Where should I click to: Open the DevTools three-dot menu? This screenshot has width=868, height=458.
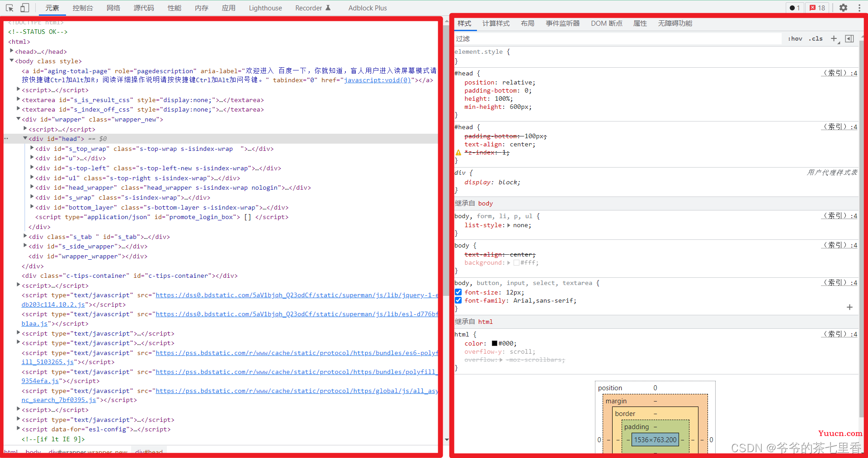[x=859, y=8]
